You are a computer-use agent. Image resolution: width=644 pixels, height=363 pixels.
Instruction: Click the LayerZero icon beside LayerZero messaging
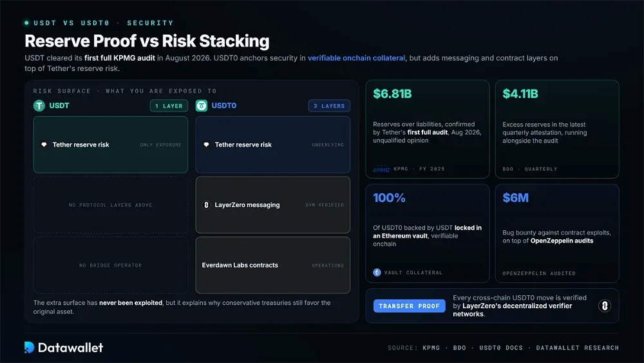(x=206, y=205)
